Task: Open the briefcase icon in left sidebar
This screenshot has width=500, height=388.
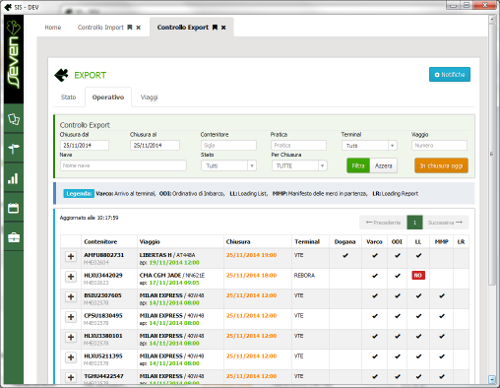Action: point(14,237)
